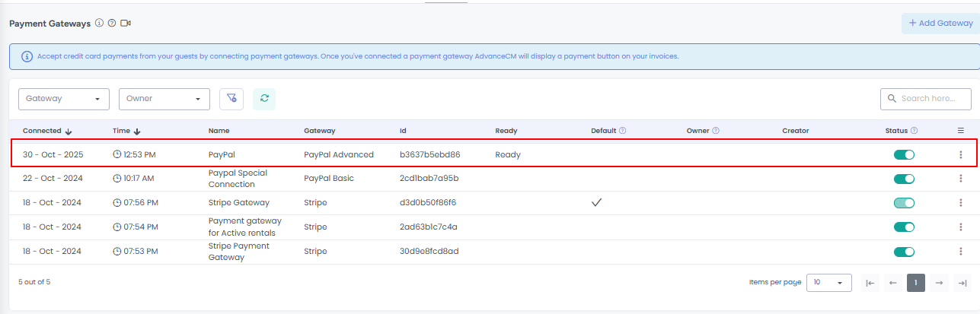Go to the last page arrow
The width and height of the screenshot is (980, 314).
(962, 282)
